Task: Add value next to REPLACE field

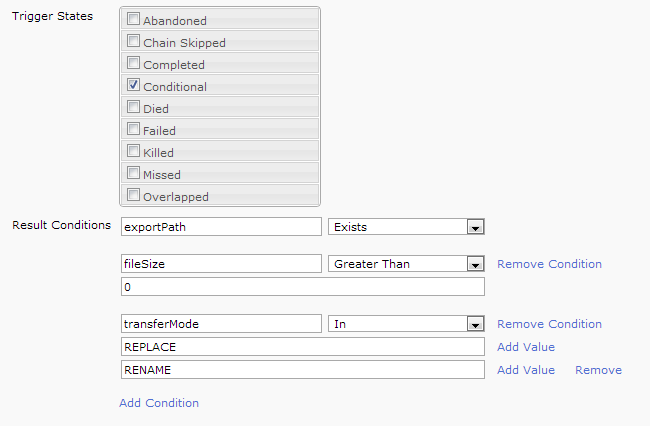Action: point(525,347)
